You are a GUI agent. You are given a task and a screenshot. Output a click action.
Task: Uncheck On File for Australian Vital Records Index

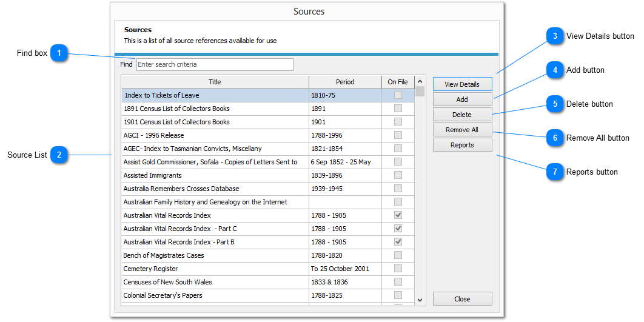pyautogui.click(x=398, y=215)
